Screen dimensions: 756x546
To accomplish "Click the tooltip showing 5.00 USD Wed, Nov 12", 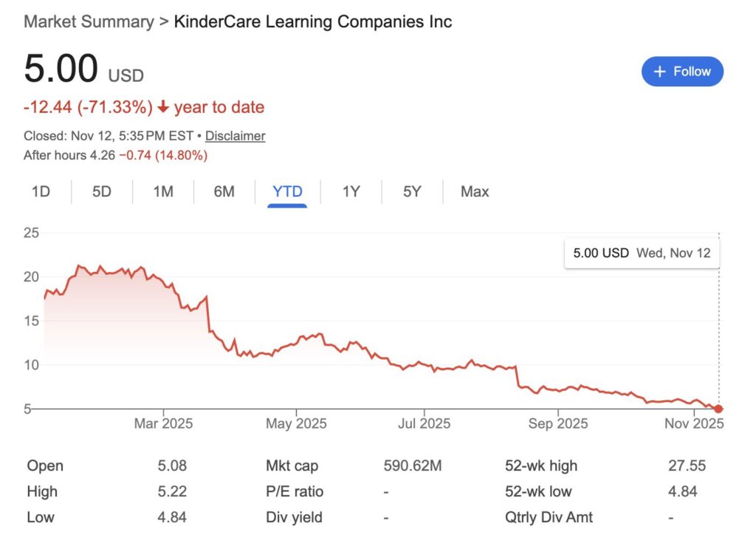I will click(x=641, y=252).
